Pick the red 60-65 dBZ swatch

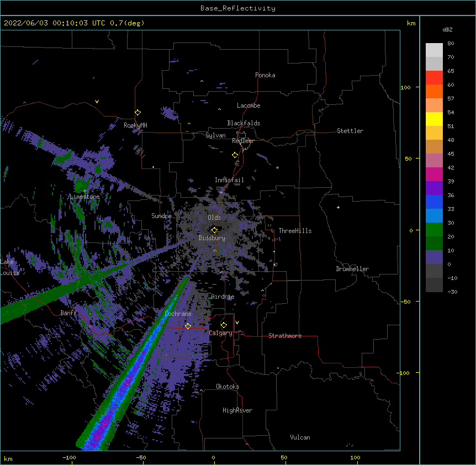tap(434, 77)
